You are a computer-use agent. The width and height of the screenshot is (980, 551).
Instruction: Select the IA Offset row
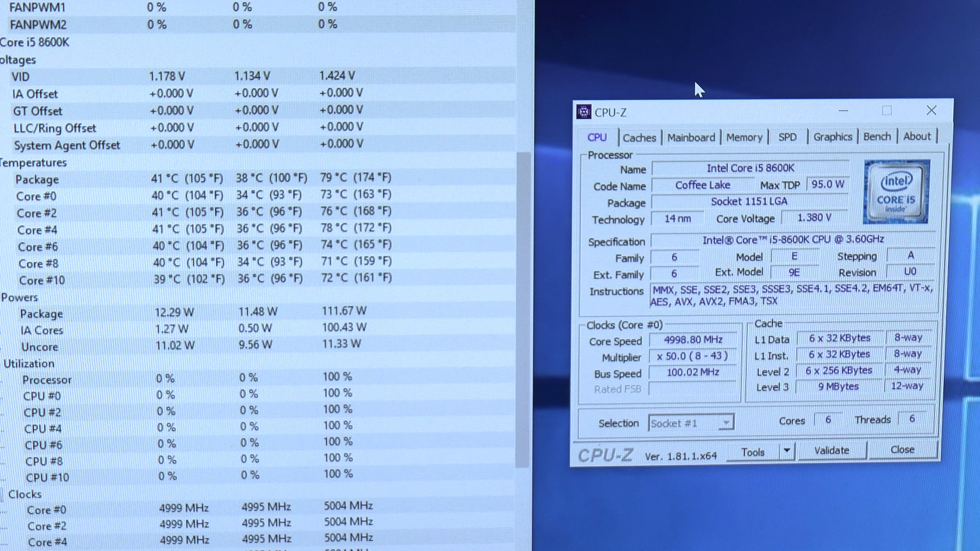point(258,93)
